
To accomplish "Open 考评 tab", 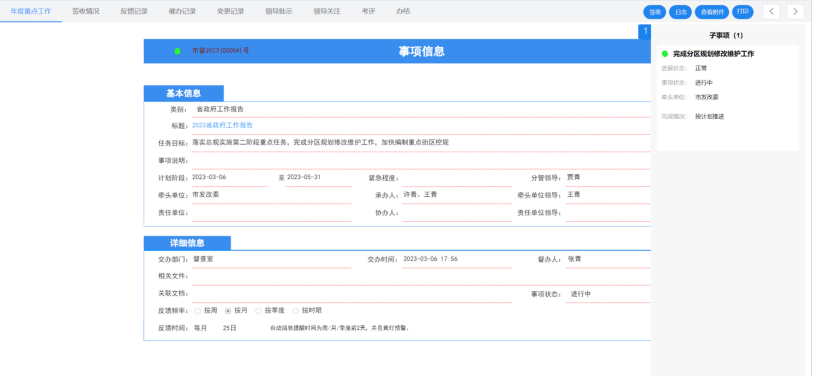I will [368, 11].
